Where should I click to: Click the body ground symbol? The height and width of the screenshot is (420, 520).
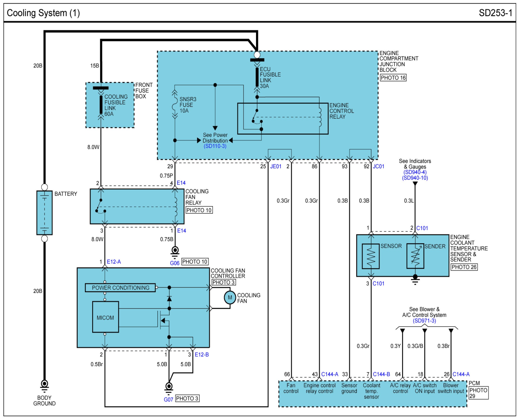(x=44, y=384)
